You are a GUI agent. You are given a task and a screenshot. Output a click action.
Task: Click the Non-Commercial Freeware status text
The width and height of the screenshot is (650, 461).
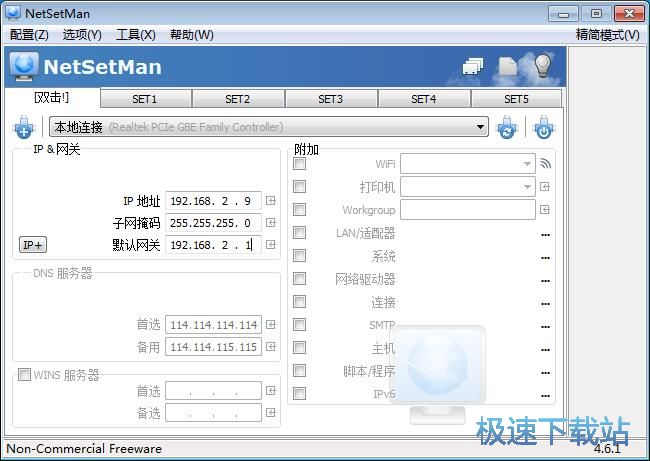pos(84,449)
